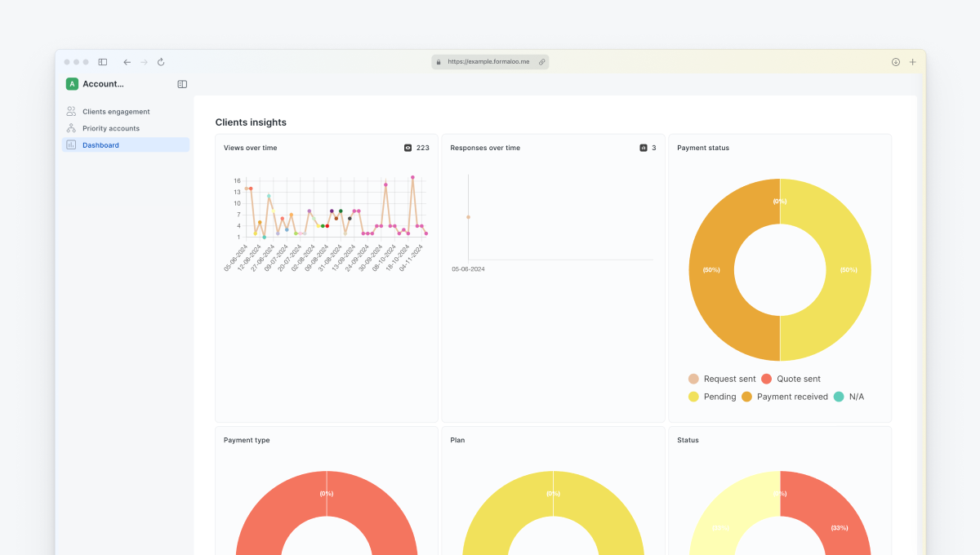The width and height of the screenshot is (980, 555).
Task: Click the Responses over time title
Action: [485, 148]
